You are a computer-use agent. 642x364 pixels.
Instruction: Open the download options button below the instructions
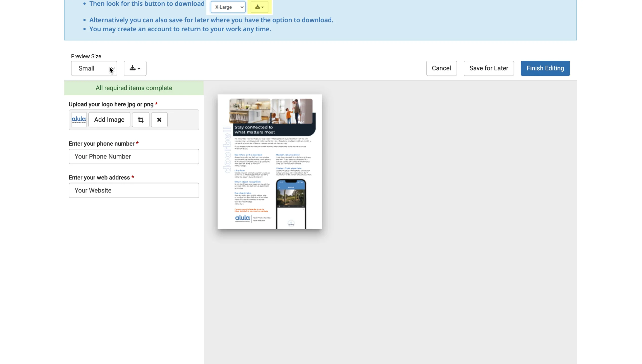(135, 68)
